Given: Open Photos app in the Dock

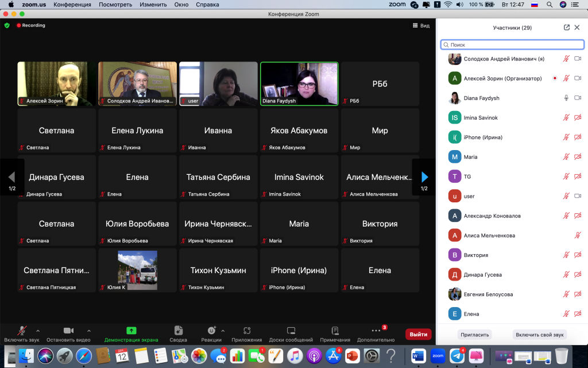Looking at the screenshot, I should 199,355.
